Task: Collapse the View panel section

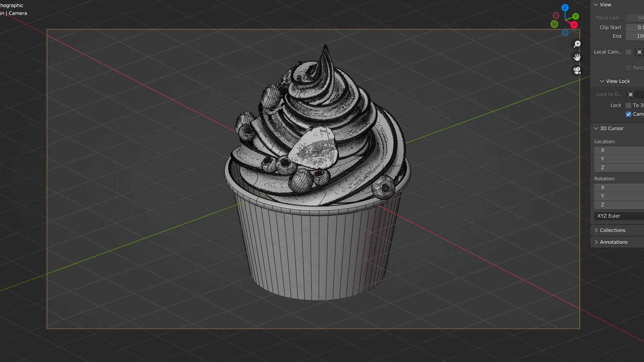Action: point(596,5)
